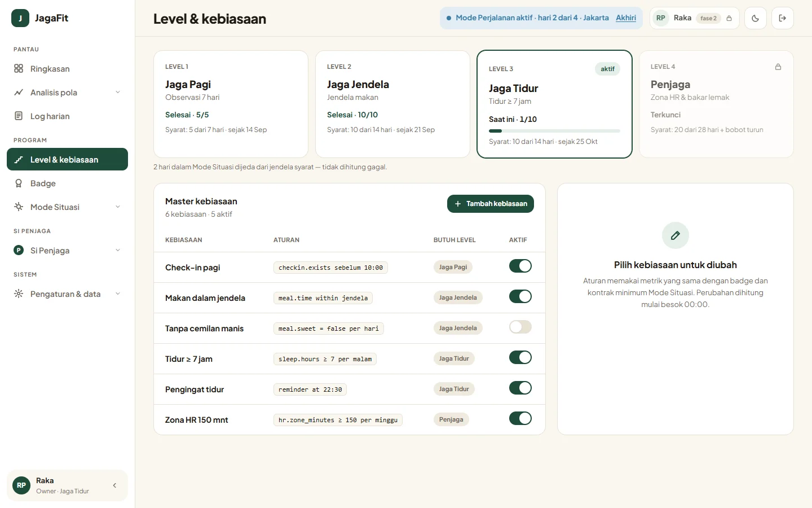The image size is (812, 508).
Task: Click the lock icon beside fase 2
Action: 729,18
